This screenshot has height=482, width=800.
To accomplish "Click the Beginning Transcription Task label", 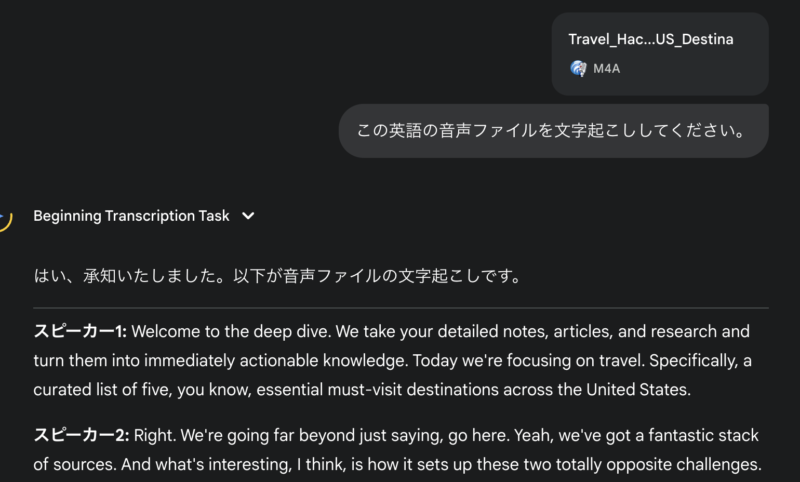I will tap(131, 215).
